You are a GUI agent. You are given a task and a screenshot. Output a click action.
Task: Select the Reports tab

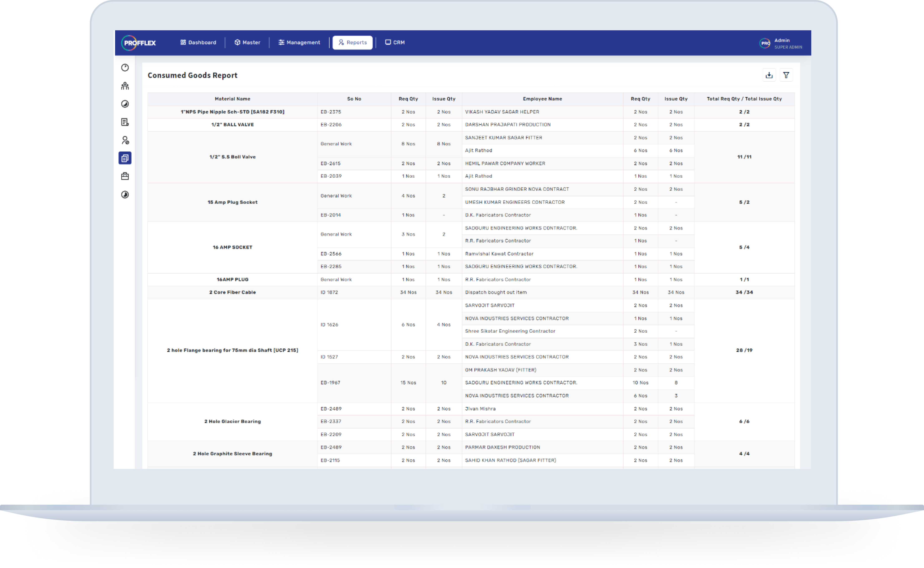coord(352,43)
